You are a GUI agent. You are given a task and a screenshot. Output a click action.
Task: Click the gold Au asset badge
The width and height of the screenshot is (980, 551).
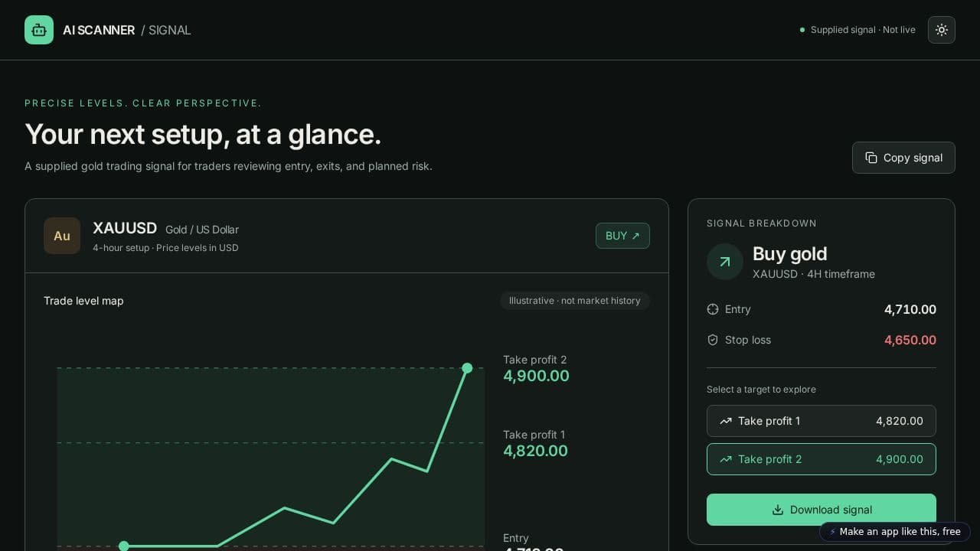point(62,236)
